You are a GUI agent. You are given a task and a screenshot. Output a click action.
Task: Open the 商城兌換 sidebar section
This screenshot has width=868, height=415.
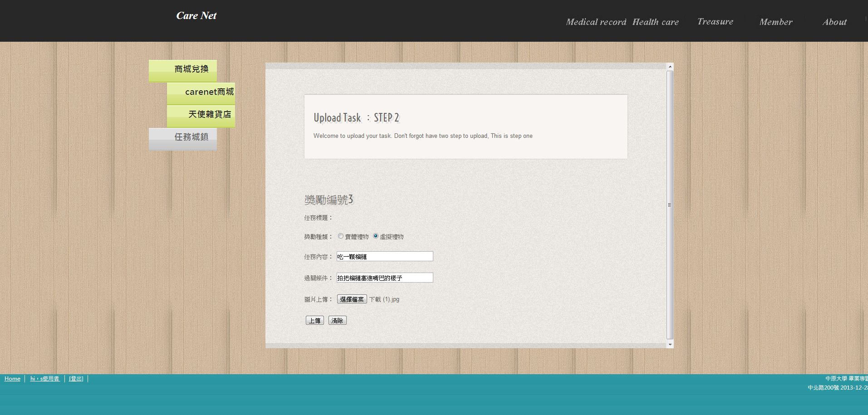[x=183, y=70]
